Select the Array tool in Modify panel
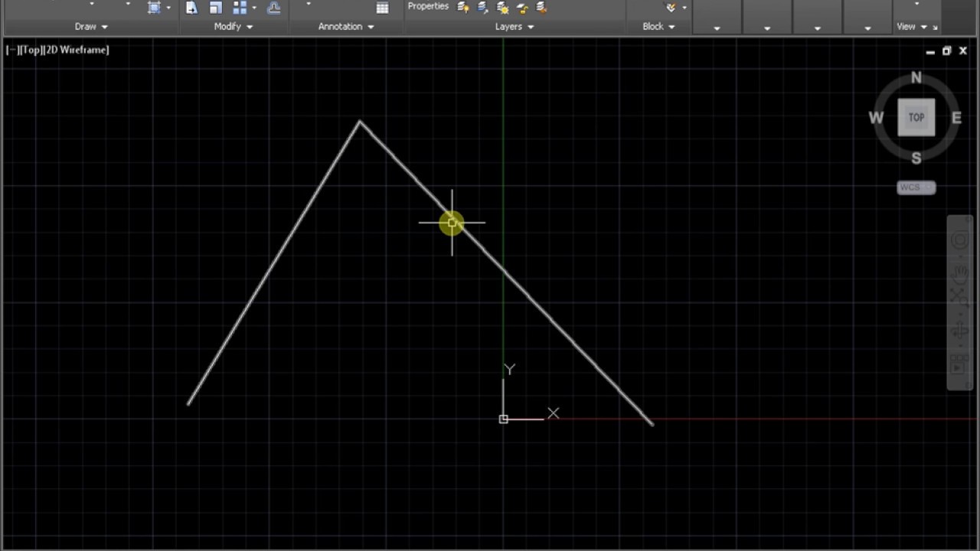The height and width of the screenshot is (551, 980). 240,8
